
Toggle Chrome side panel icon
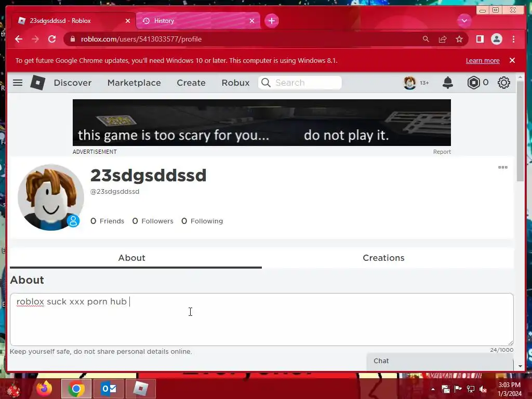tap(480, 39)
